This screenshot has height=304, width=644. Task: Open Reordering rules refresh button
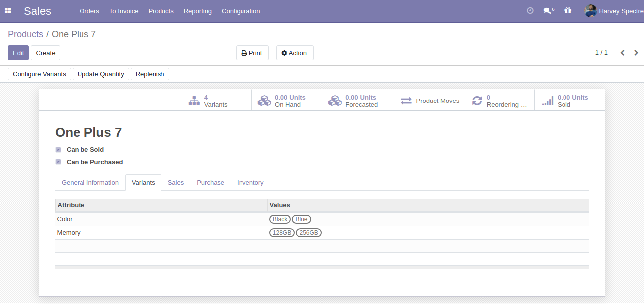coord(499,101)
